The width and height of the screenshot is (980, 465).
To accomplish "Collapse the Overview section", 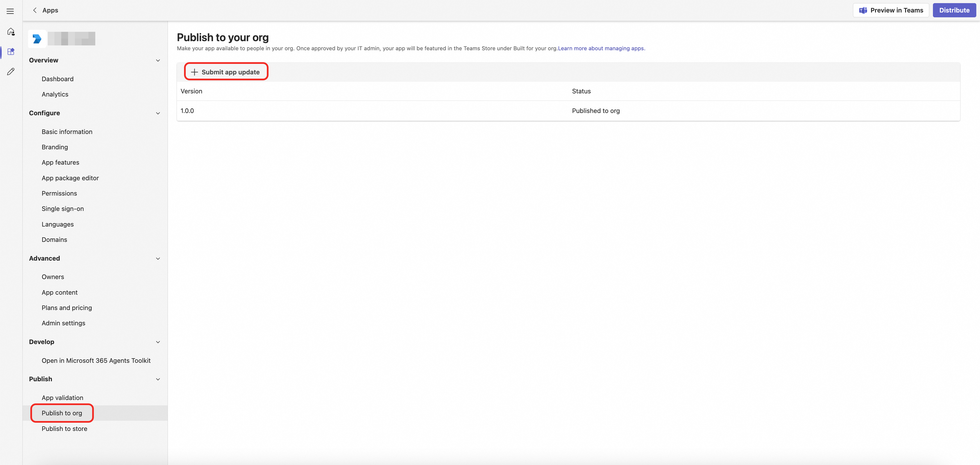I will 158,60.
